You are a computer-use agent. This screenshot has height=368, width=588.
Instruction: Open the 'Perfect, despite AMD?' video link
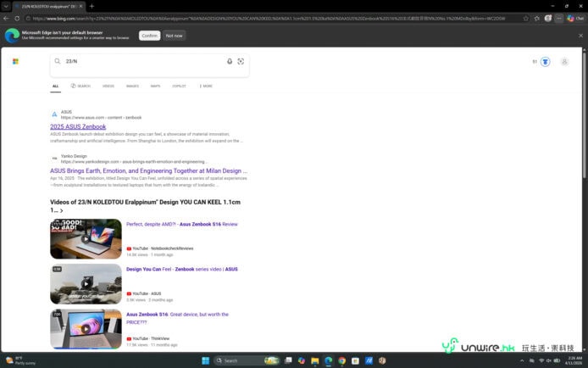point(182,225)
